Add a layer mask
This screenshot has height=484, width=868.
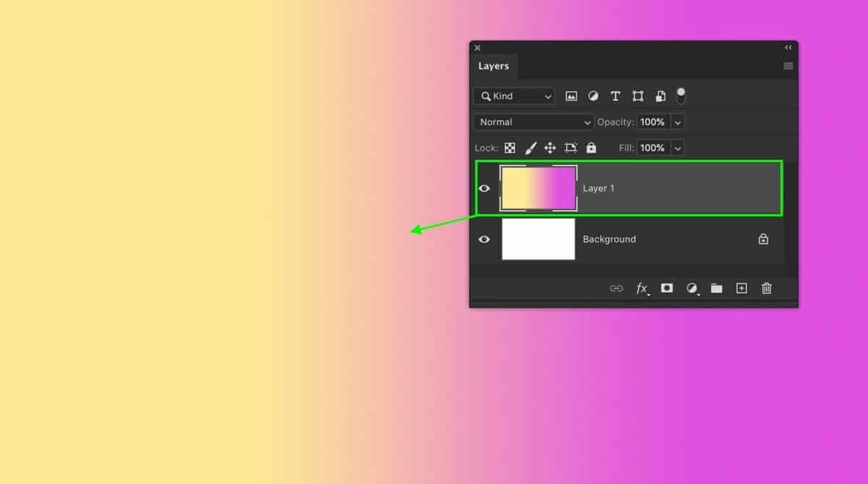click(667, 288)
